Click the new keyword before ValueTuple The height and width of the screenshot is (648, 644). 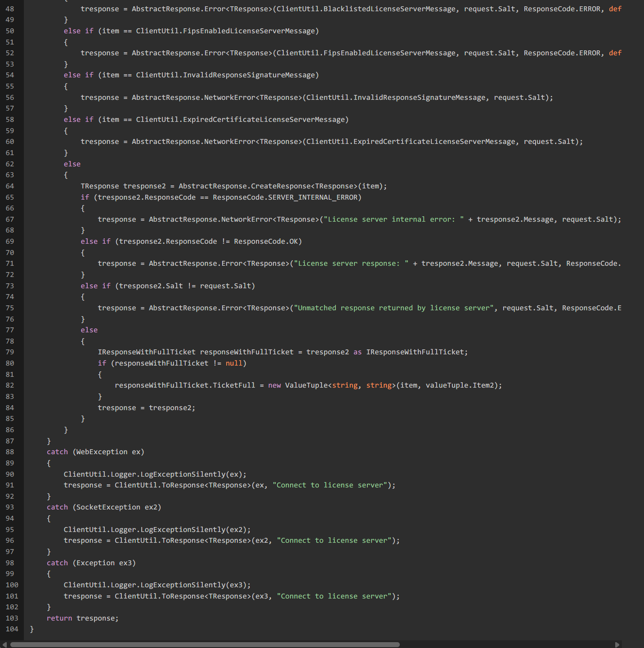coord(274,385)
